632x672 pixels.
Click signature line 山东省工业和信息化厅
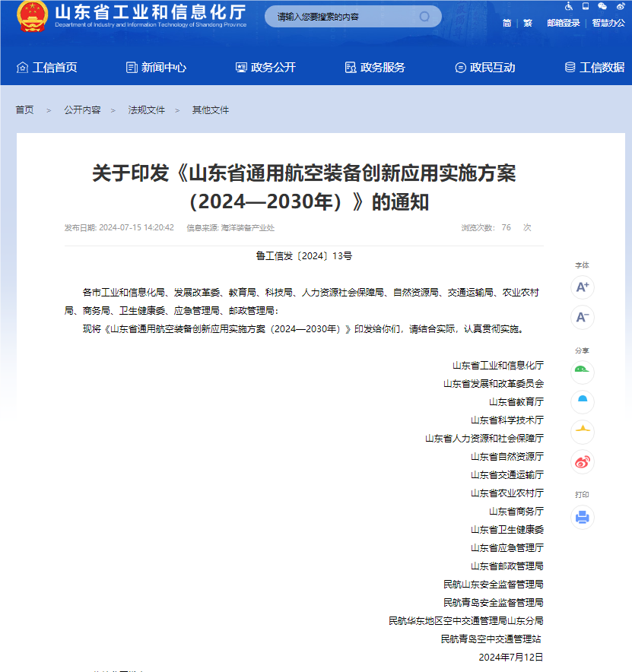click(x=498, y=365)
